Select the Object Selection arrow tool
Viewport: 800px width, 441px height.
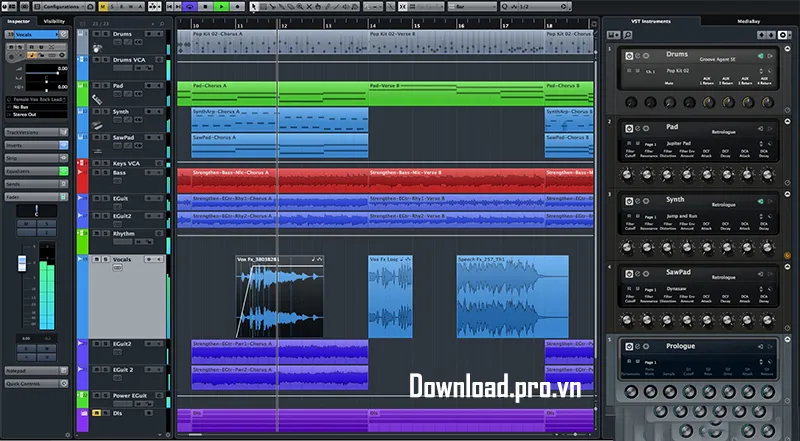pos(254,7)
